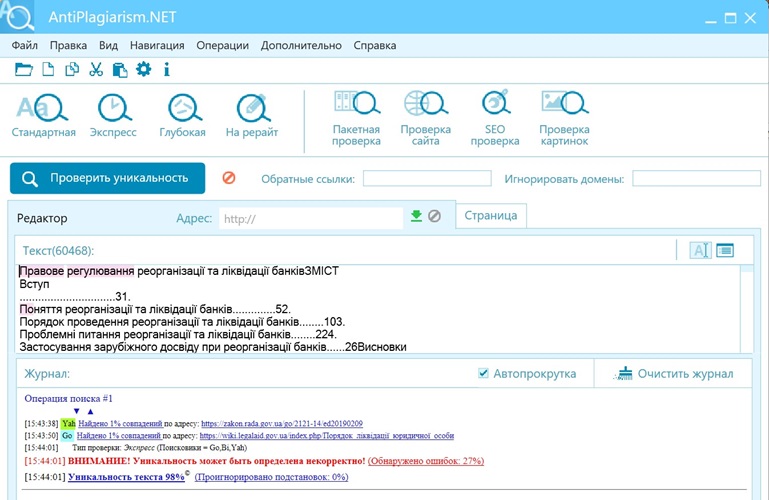The image size is (769, 500).
Task: Toggle the Автопрокрутка checkbox
Action: tap(483, 374)
